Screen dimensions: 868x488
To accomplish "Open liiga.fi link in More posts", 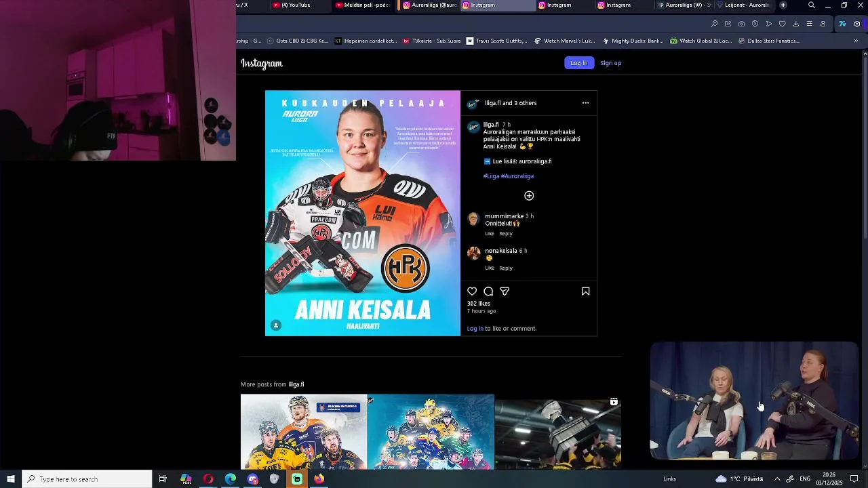I will [x=296, y=384].
